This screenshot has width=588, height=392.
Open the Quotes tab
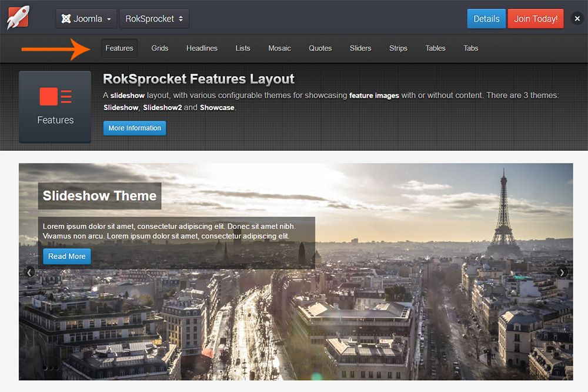pos(320,48)
